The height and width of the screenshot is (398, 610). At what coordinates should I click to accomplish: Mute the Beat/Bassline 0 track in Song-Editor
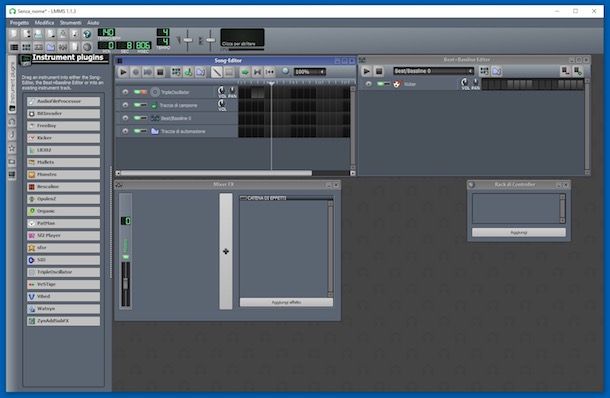(137, 118)
